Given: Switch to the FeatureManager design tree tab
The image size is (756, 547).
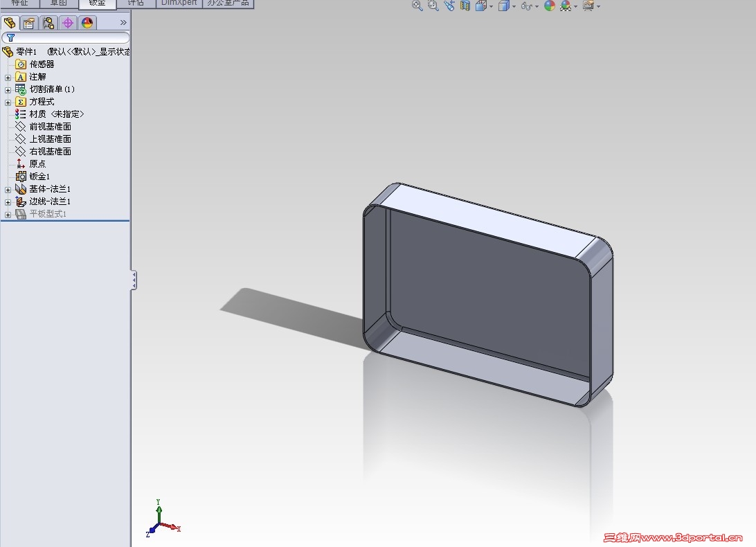Looking at the screenshot, I should pos(10,23).
